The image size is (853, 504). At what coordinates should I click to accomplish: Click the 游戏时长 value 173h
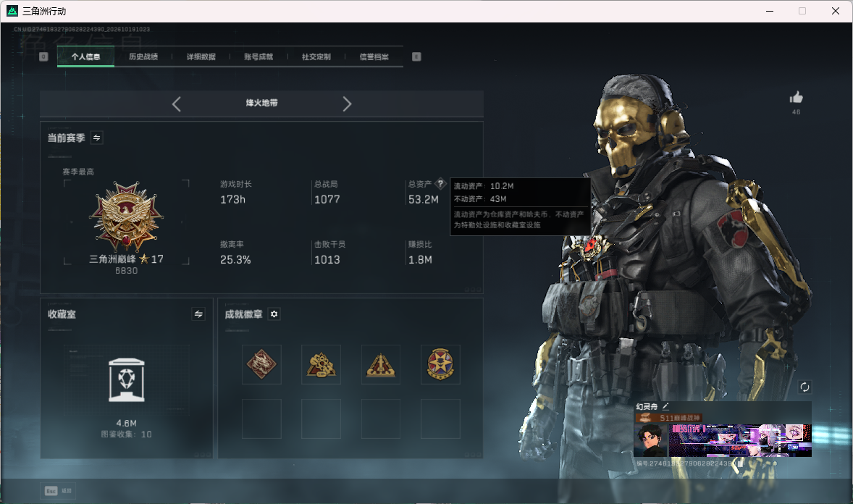233,200
